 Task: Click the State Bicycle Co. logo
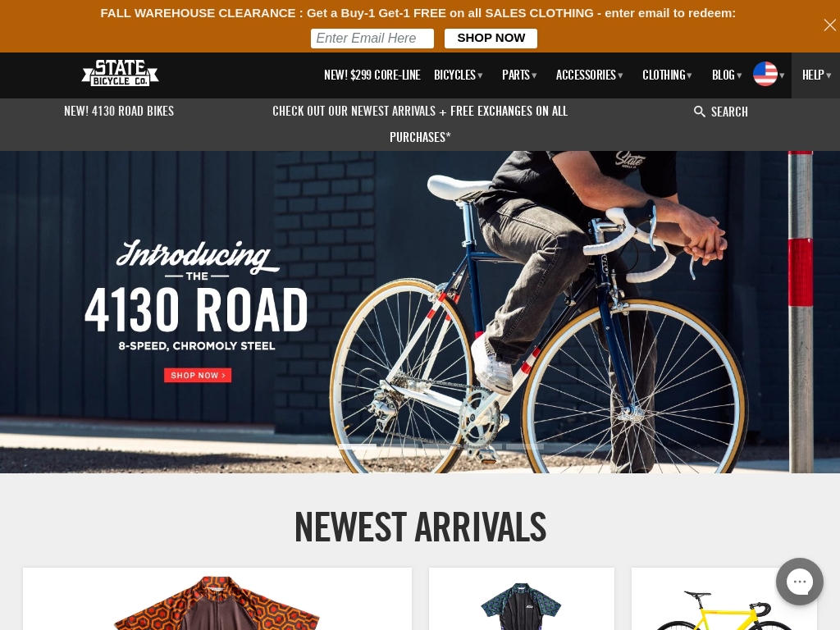click(x=120, y=73)
